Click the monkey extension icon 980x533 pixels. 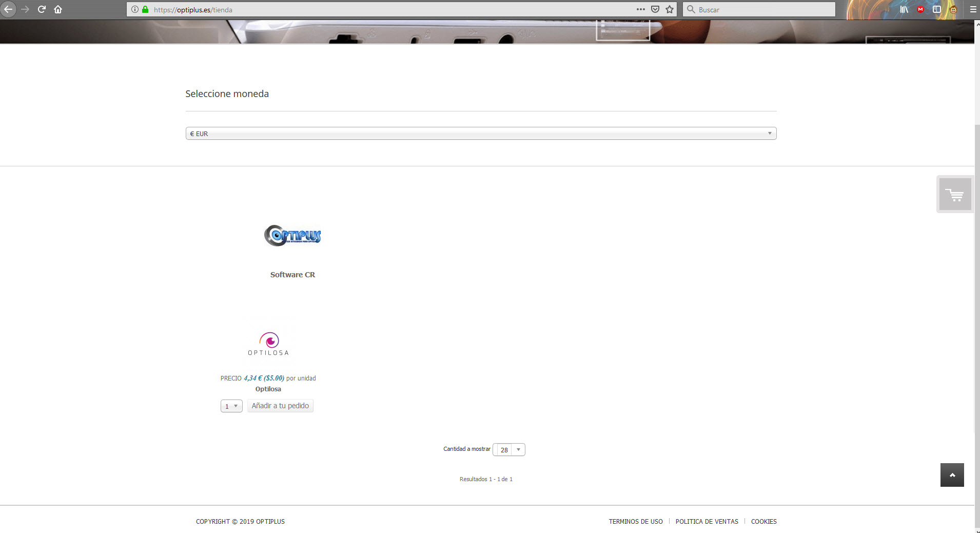953,9
